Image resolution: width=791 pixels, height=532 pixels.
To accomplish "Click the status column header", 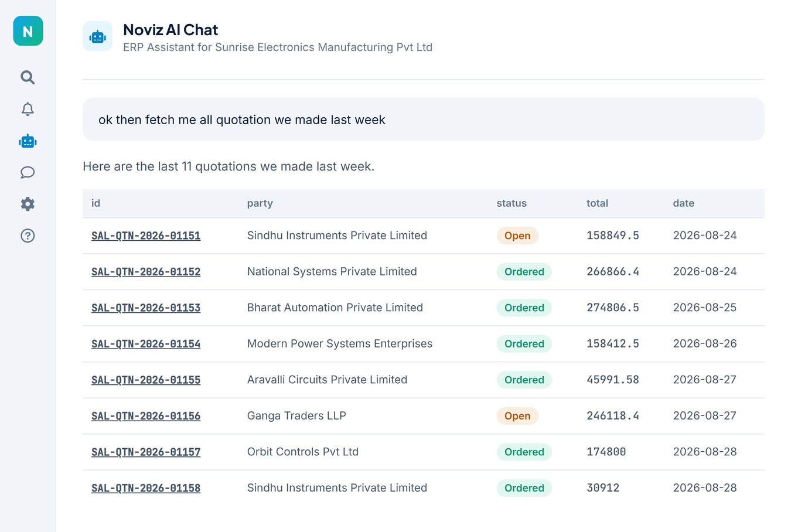I will coord(512,203).
